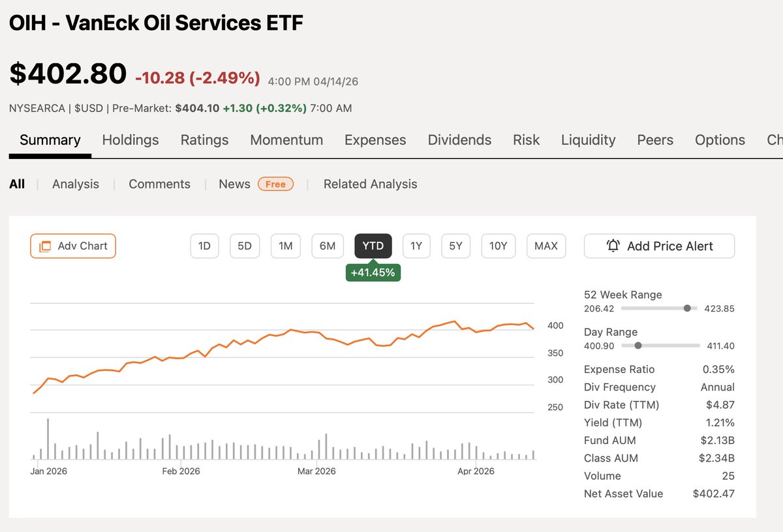Click the 52 Week Range high 423.85

[x=720, y=308]
